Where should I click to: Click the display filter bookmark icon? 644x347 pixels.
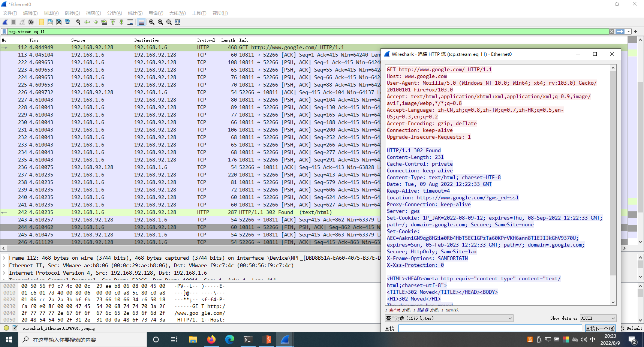point(4,31)
